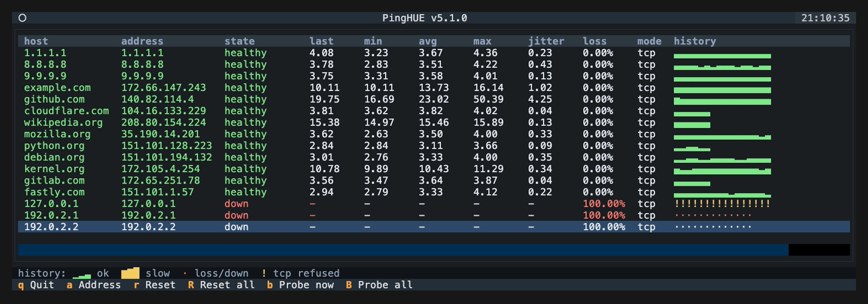
Task: Click address 172.66.147.243
Action: tap(163, 87)
